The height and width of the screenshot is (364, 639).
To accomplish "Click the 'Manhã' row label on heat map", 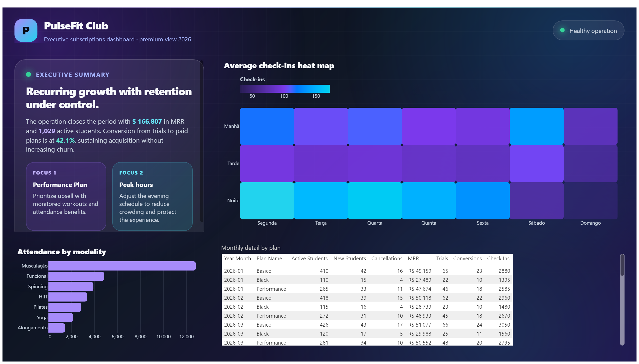I will [232, 126].
